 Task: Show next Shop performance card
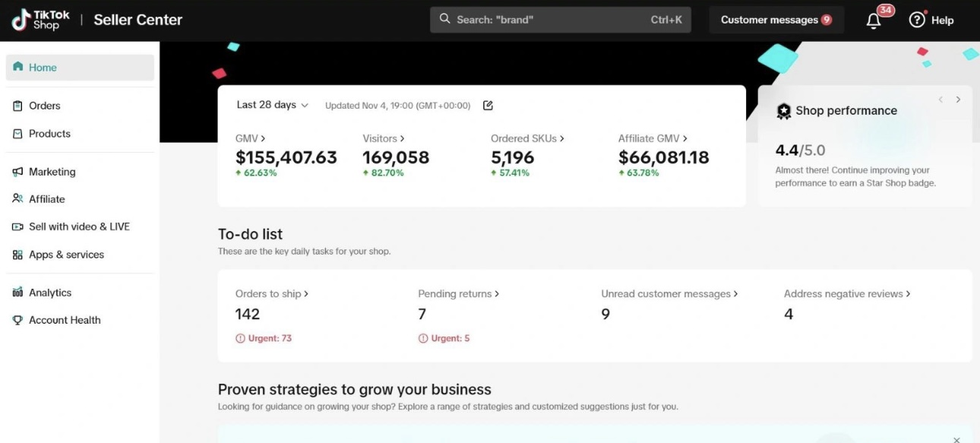point(958,100)
